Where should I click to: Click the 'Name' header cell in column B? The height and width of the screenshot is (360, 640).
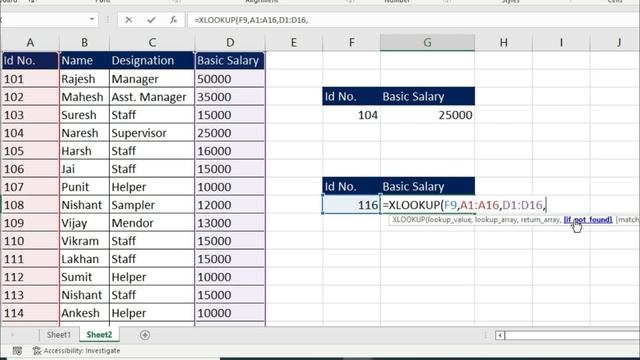pos(84,60)
